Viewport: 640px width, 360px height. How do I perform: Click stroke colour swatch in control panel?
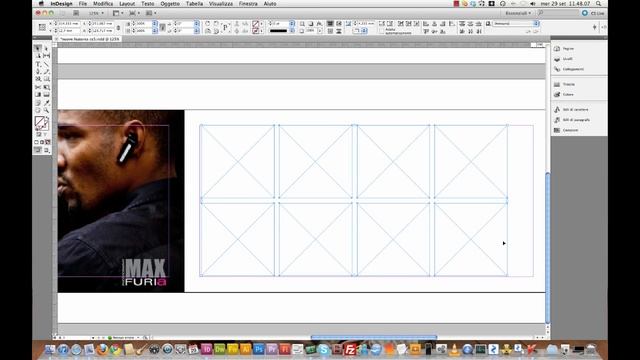(256, 31)
